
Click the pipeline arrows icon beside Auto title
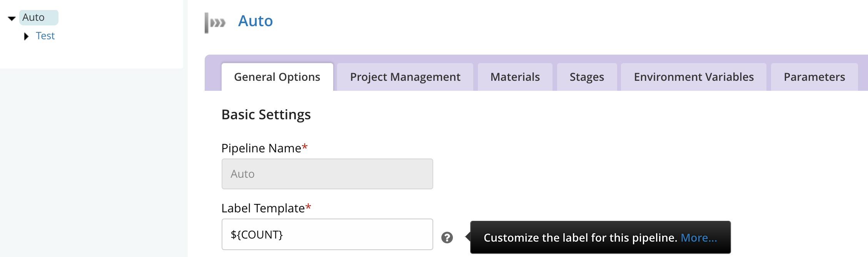pos(215,23)
